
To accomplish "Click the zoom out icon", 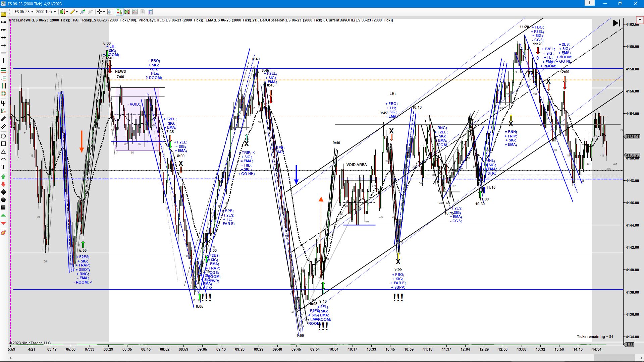I will pyautogui.click(x=90, y=12).
